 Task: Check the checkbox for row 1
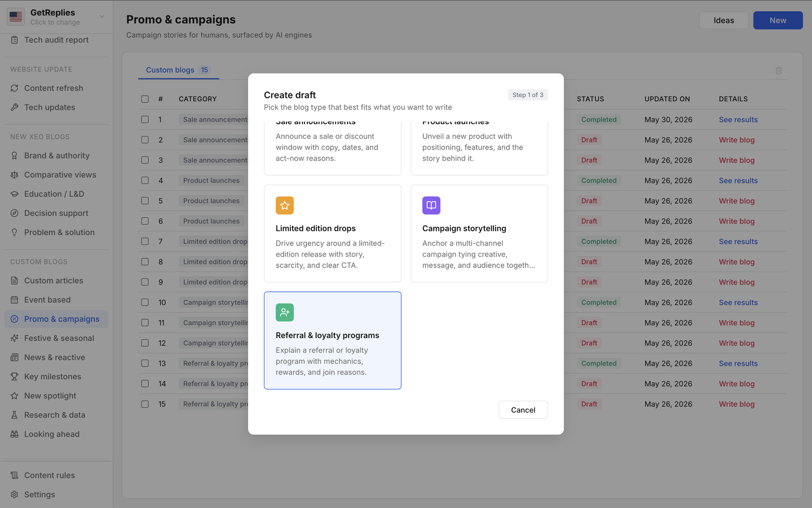145,120
